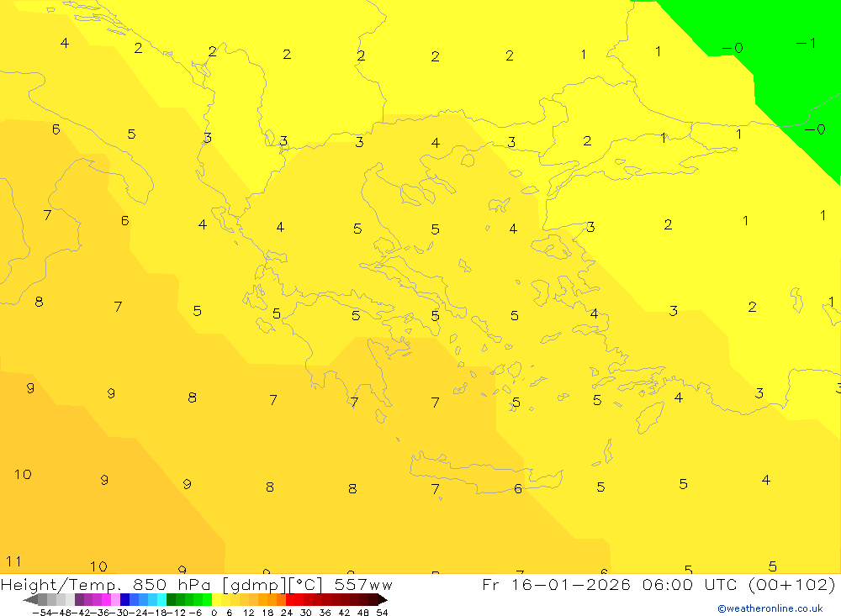
Task: Click the '557ww' label in the title
Action: [x=363, y=584]
